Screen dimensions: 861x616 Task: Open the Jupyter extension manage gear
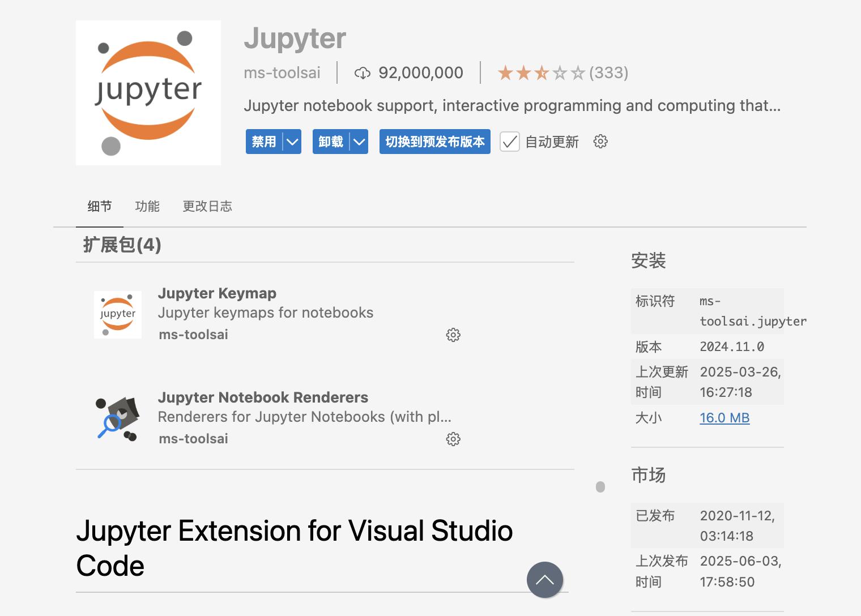(600, 142)
